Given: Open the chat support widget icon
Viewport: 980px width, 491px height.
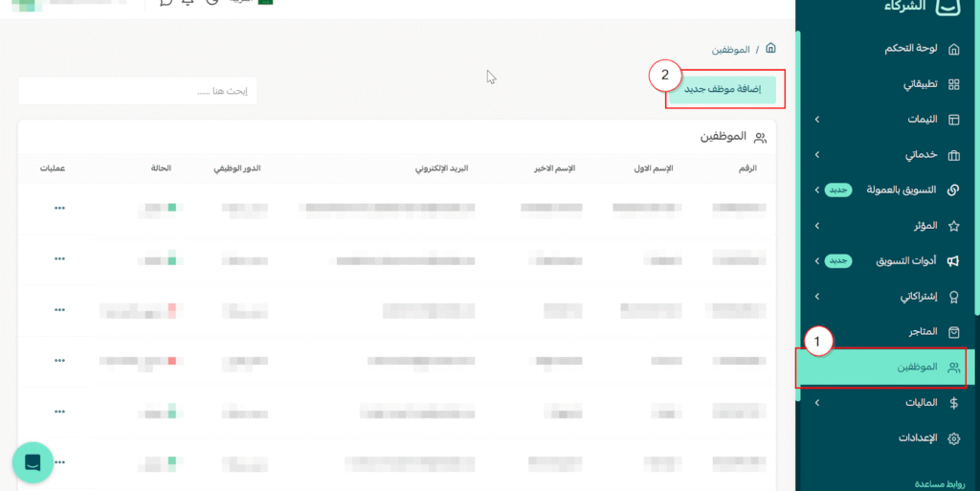Looking at the screenshot, I should click(x=32, y=463).
